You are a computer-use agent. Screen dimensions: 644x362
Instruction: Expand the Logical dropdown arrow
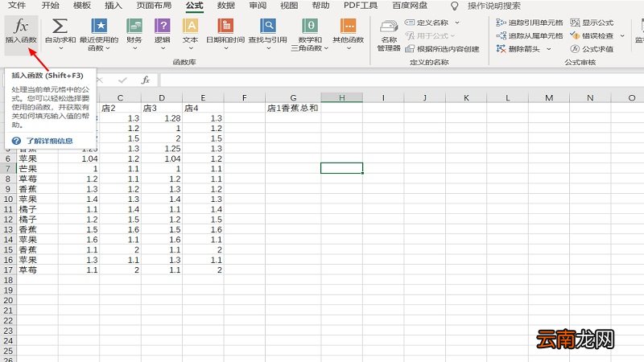163,48
